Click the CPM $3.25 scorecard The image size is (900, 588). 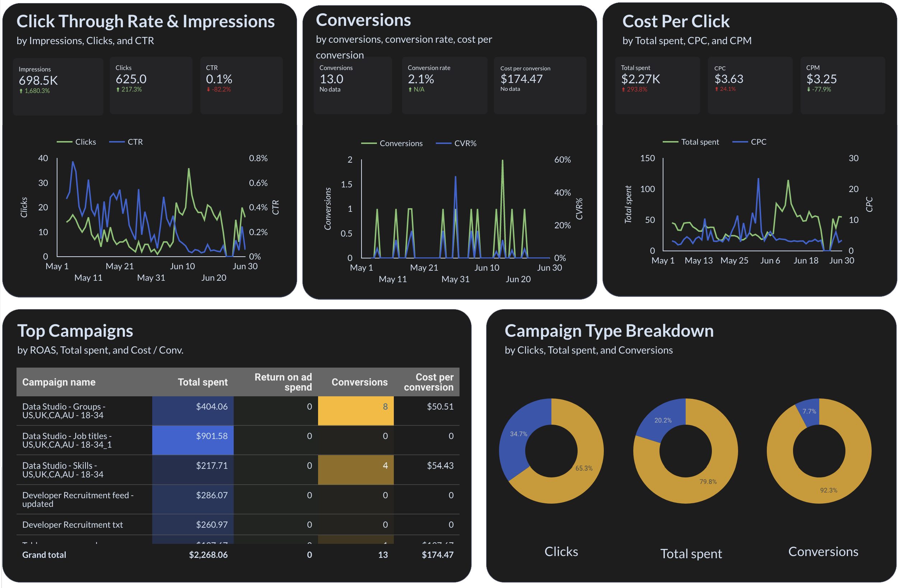[843, 85]
